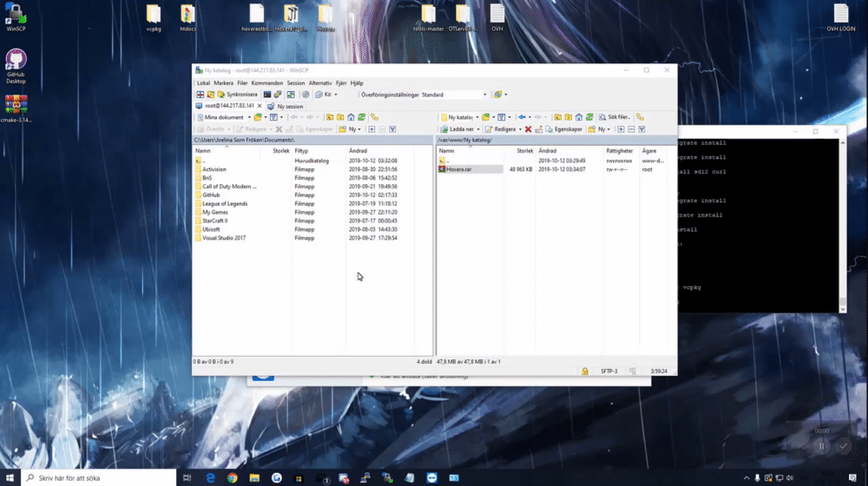Click the Commander layout icon at toolbar start
The width and height of the screenshot is (868, 486).
click(201, 95)
